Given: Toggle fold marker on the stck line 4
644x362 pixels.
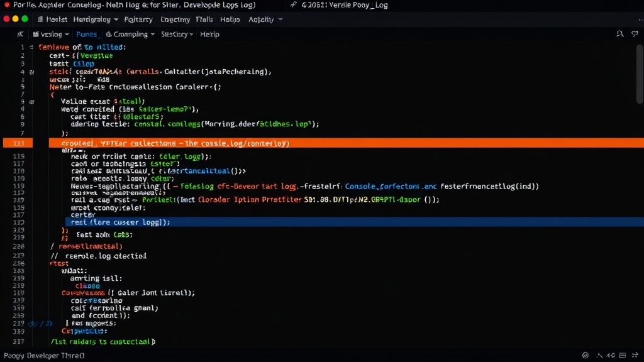Looking at the screenshot, I should click(x=31, y=72).
